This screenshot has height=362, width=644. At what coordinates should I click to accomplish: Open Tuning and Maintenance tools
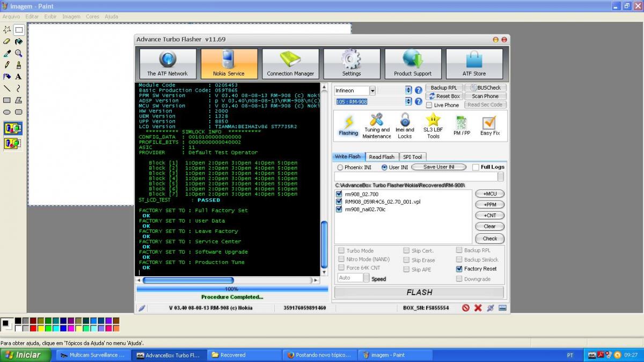click(377, 126)
